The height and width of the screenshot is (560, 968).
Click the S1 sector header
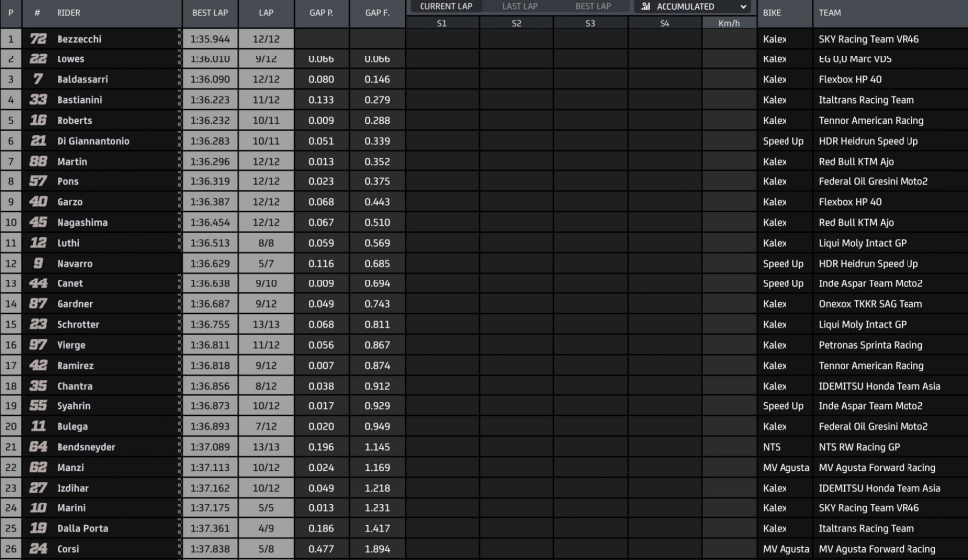442,23
